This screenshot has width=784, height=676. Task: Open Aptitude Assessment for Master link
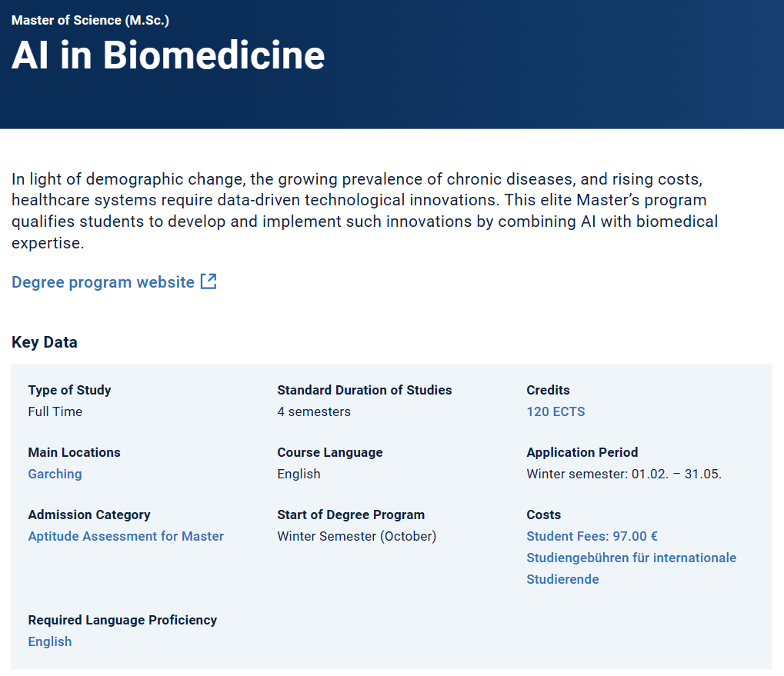(x=126, y=536)
